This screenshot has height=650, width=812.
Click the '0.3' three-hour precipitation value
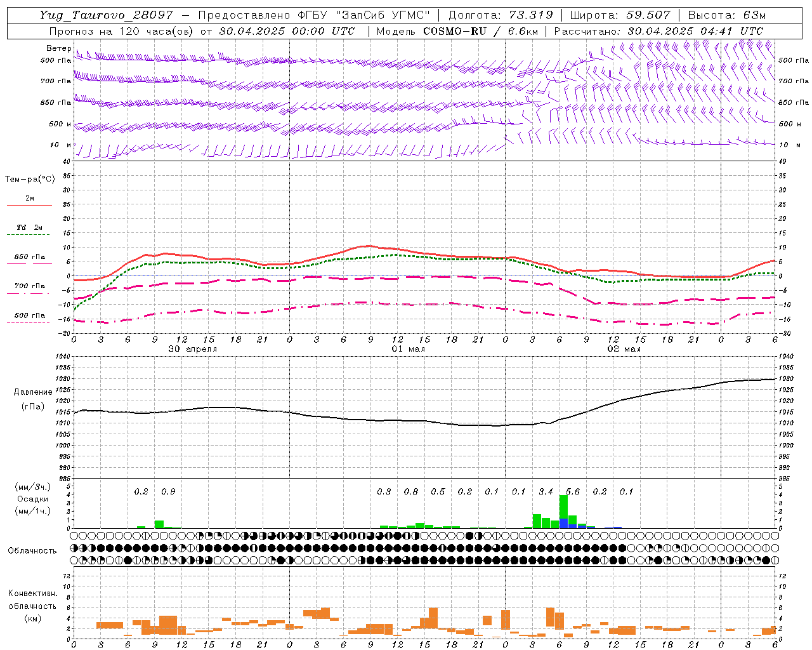[x=384, y=491]
